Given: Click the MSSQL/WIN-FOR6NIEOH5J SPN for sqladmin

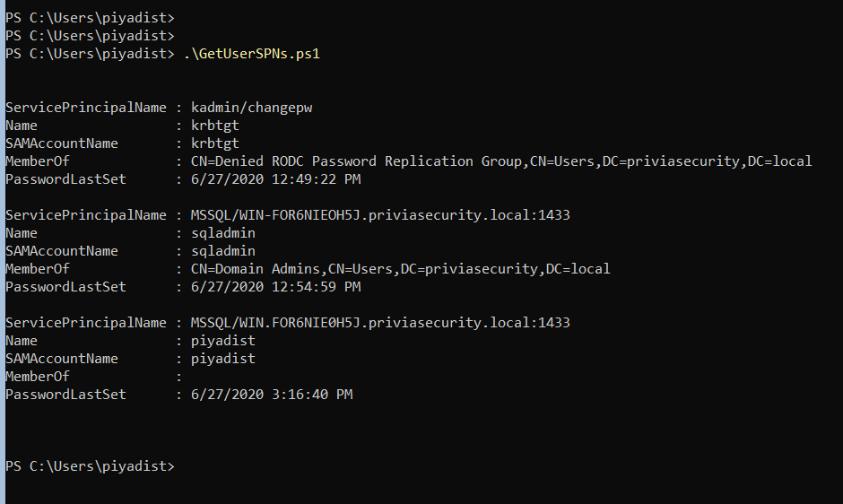Looking at the screenshot, I should point(380,215).
